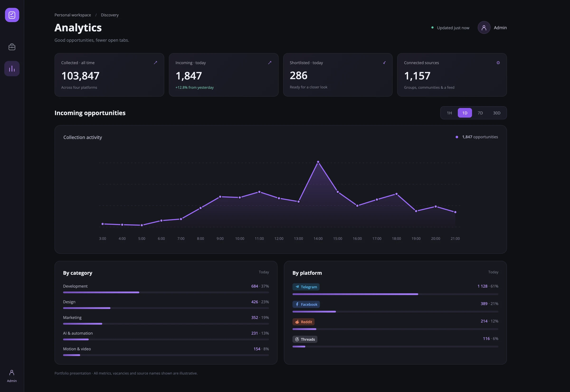Click the purple legend dot beside 1,847 opportunities
The width and height of the screenshot is (570, 392).
[x=456, y=137]
